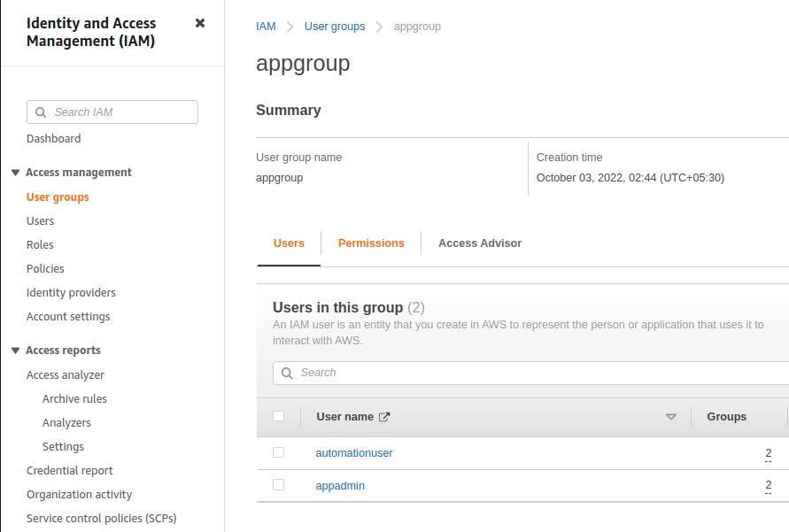Open the appadmin user link

(340, 486)
